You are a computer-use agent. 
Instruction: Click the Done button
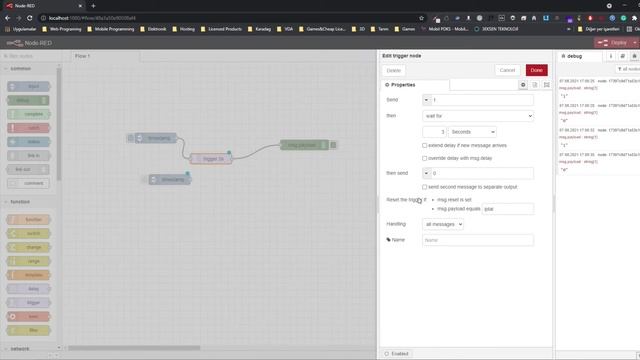pos(536,70)
